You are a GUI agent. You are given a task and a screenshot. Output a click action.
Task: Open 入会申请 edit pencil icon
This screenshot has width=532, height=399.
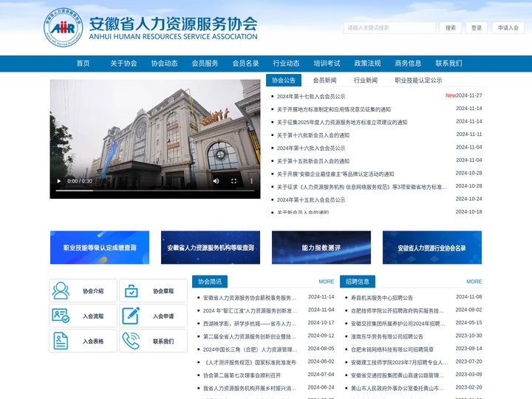(131, 316)
